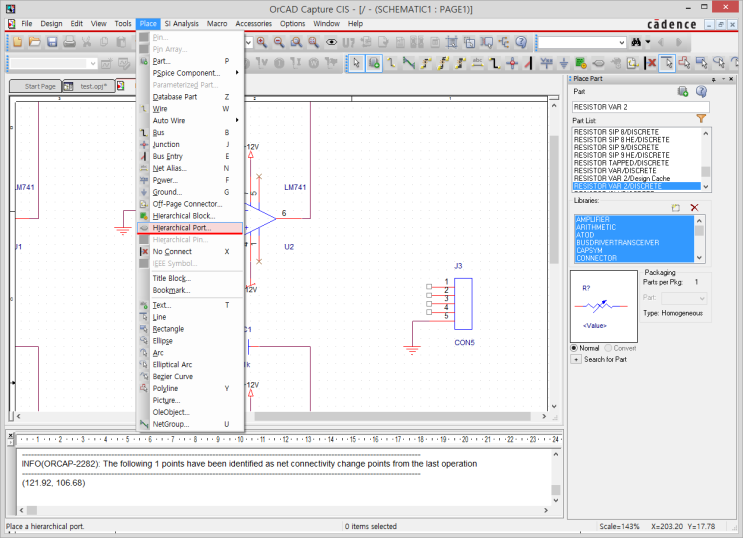Click the funnel filter icon beside Part List

[701, 119]
